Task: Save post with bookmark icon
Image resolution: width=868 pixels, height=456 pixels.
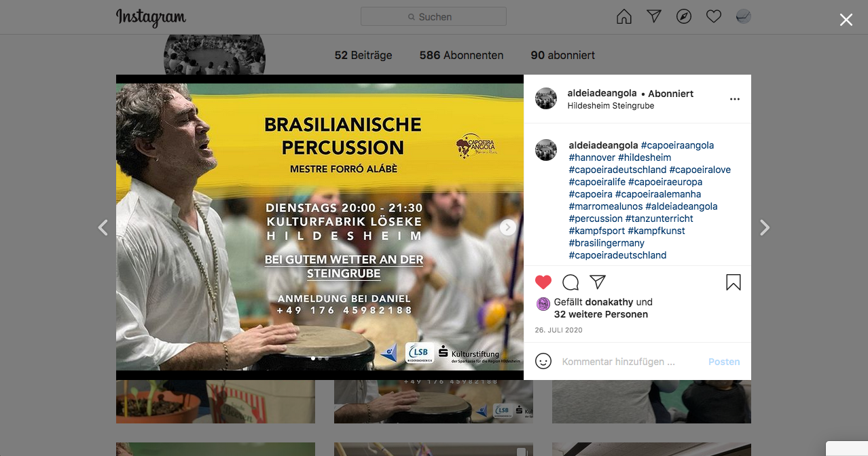Action: click(x=734, y=282)
